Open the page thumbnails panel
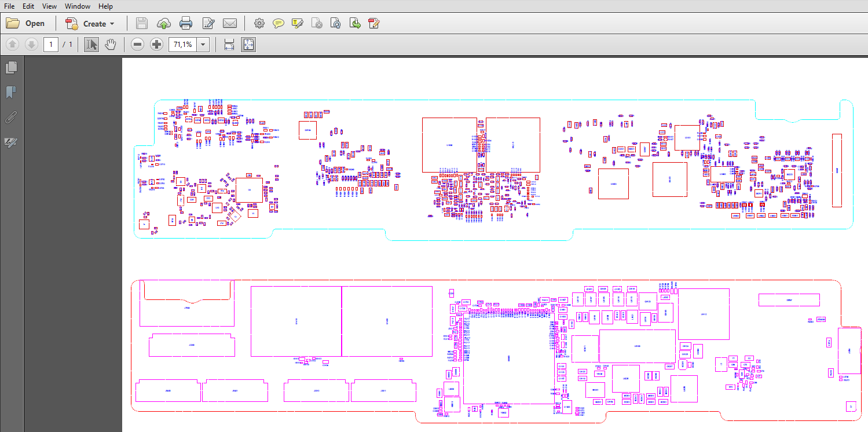This screenshot has height=432, width=868. coord(10,68)
